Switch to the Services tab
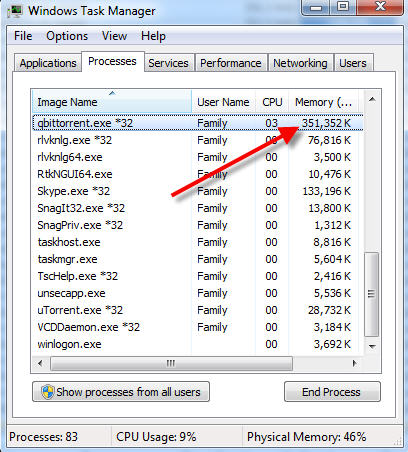Viewport: 408px width, 452px height. tap(168, 63)
